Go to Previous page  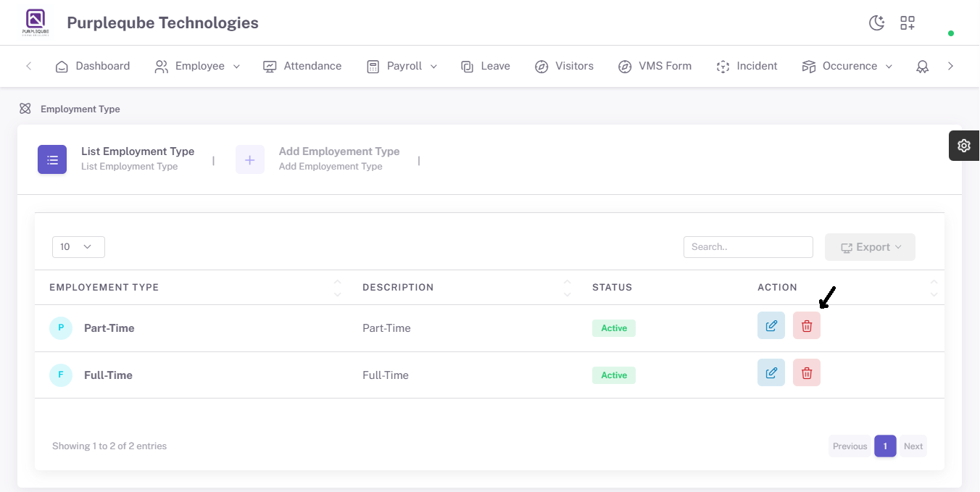point(850,446)
